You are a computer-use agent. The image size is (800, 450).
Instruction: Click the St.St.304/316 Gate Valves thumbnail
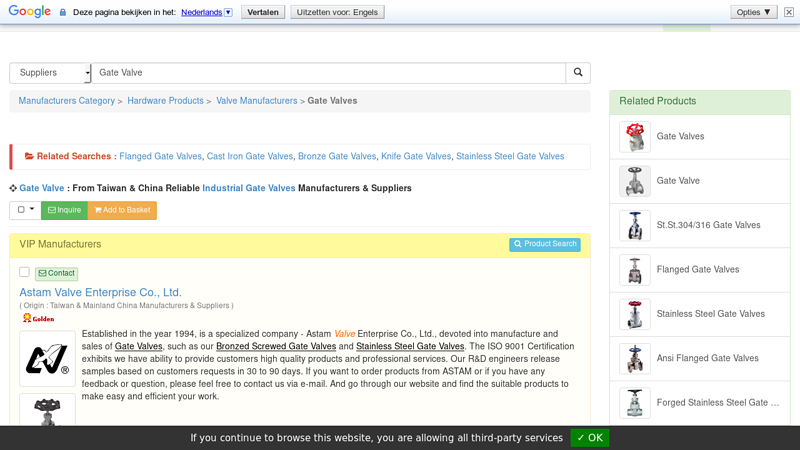point(635,226)
